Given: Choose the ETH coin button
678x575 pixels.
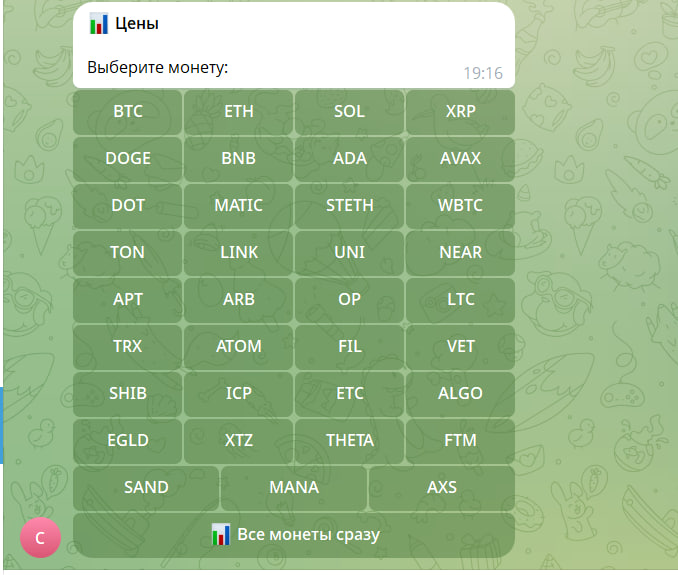Looking at the screenshot, I should (x=239, y=112).
